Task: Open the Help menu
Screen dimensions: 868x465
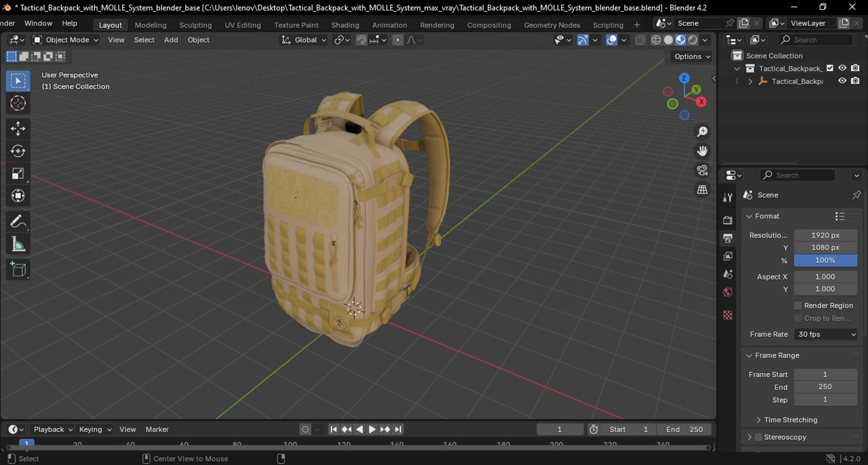Action: (x=70, y=23)
